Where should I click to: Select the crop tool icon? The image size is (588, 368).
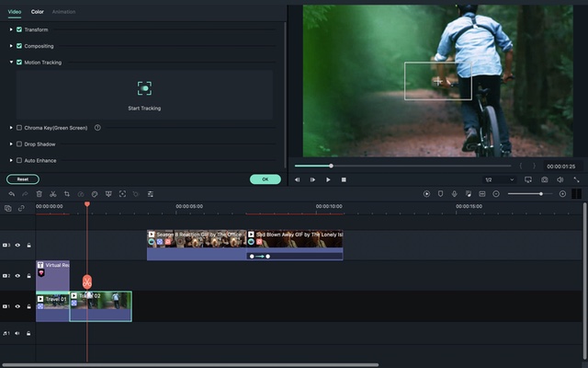point(67,194)
